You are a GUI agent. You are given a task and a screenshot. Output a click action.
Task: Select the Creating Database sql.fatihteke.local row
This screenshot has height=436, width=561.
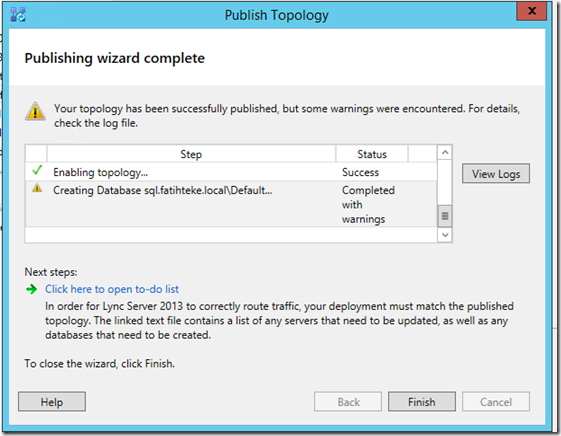coord(231,204)
